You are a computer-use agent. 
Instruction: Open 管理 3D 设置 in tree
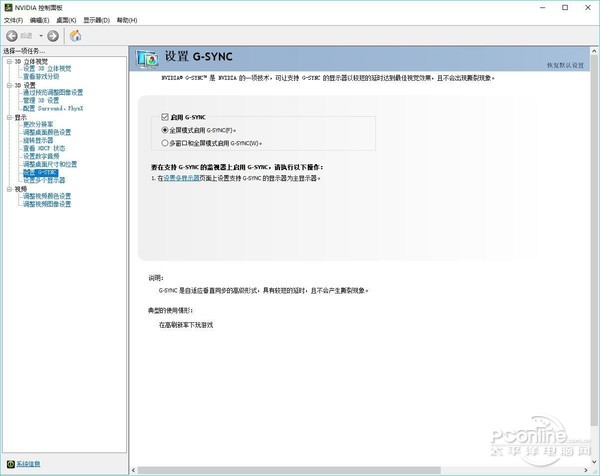(x=41, y=100)
